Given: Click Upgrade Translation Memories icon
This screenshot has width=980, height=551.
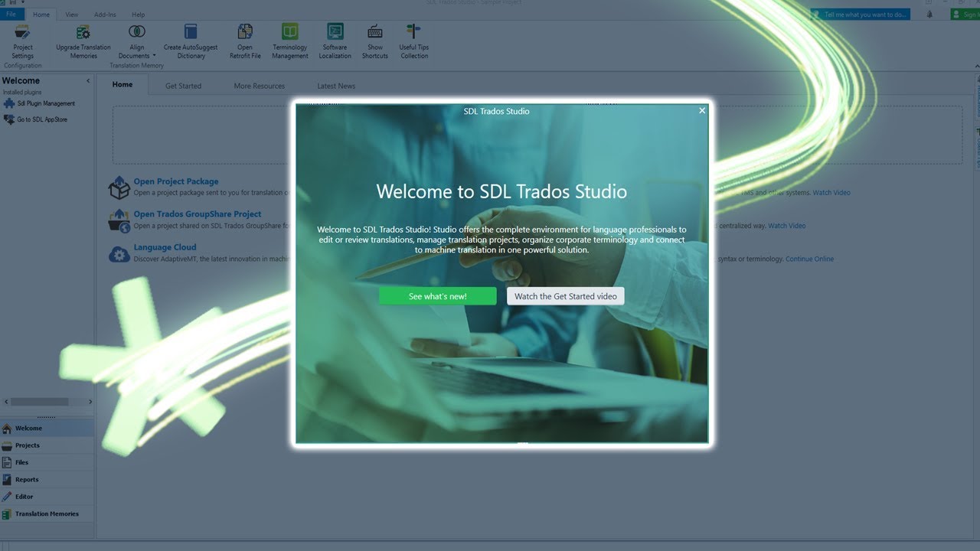Looking at the screenshot, I should 83,32.
